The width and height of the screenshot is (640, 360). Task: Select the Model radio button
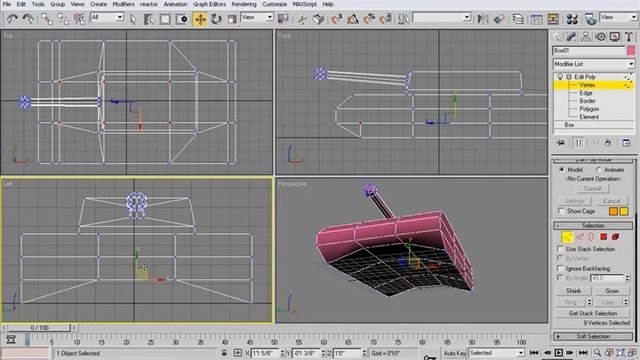point(562,169)
